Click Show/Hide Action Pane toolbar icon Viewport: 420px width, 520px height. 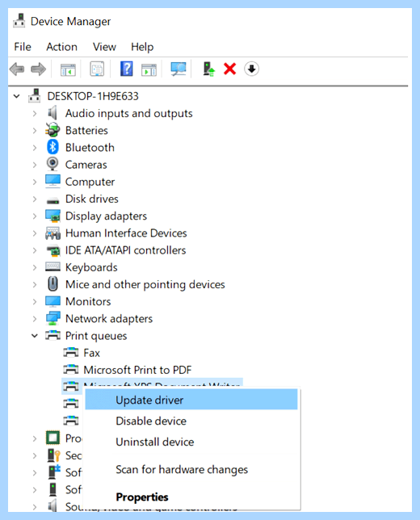click(149, 69)
